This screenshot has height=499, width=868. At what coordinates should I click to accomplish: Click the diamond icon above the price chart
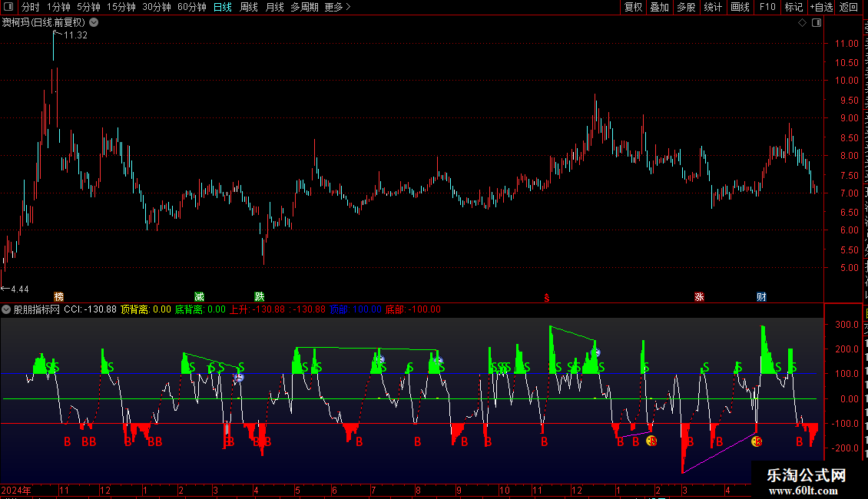click(x=802, y=23)
